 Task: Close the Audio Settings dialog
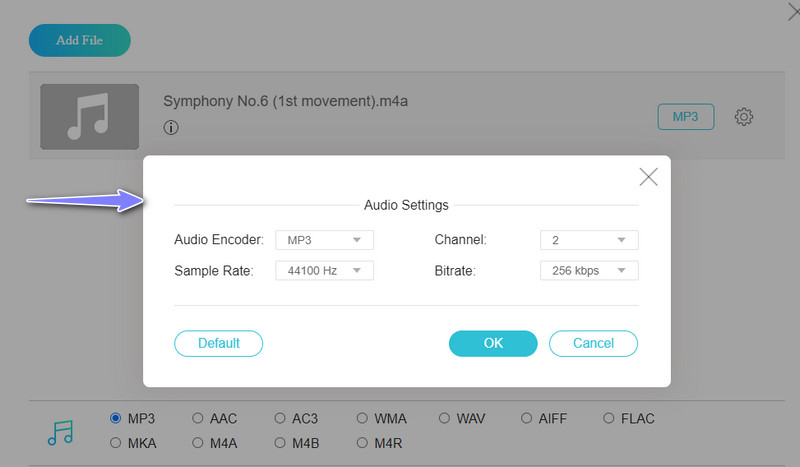point(648,177)
